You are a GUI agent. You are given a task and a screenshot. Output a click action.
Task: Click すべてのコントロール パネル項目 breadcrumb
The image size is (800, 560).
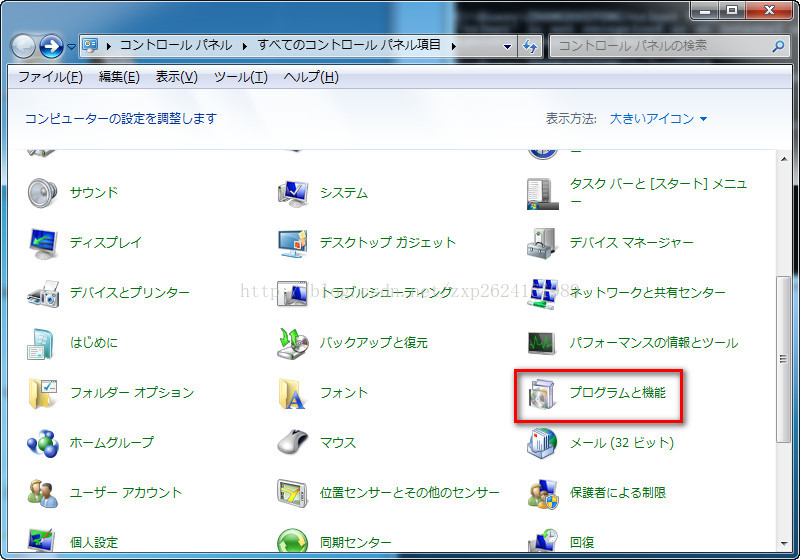(349, 45)
